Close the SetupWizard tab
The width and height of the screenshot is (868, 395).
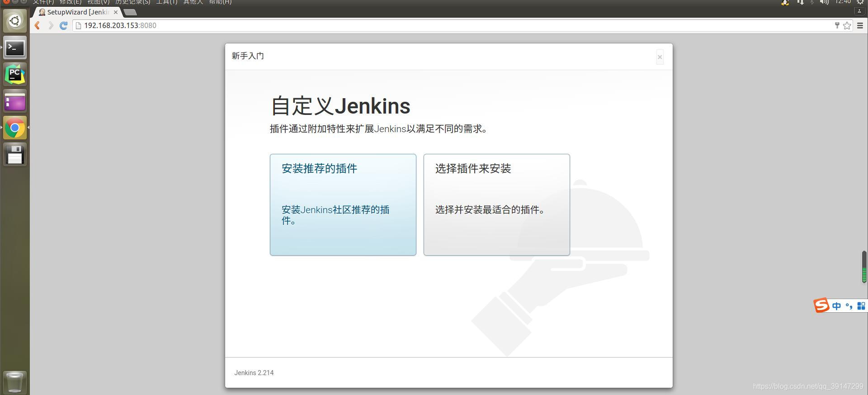coord(115,12)
